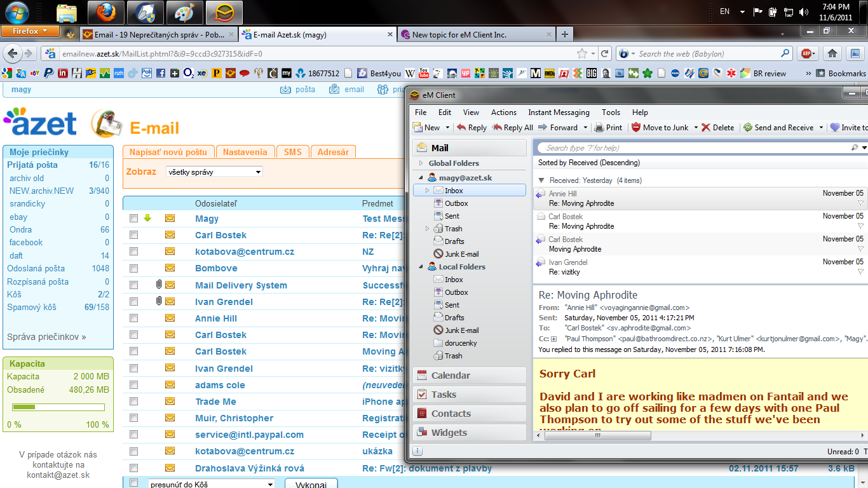Click Move to Junk toolbar button
868x488 pixels.
(660, 127)
